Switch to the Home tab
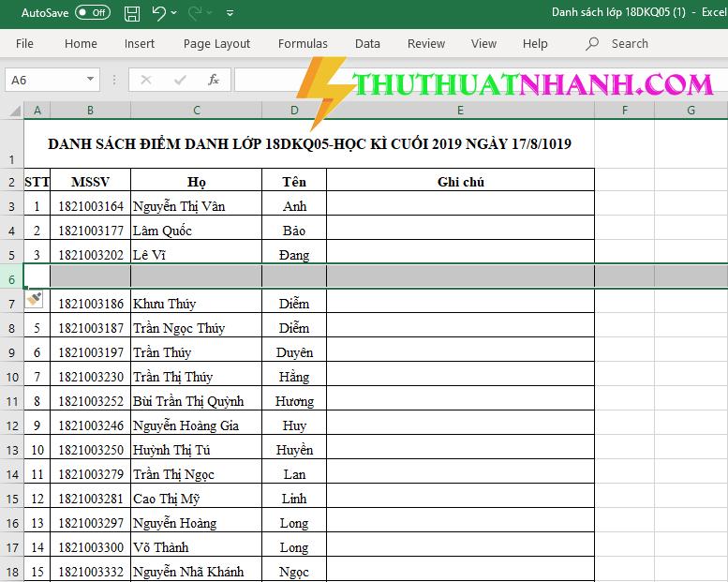The width and height of the screenshot is (728, 582). (81, 44)
